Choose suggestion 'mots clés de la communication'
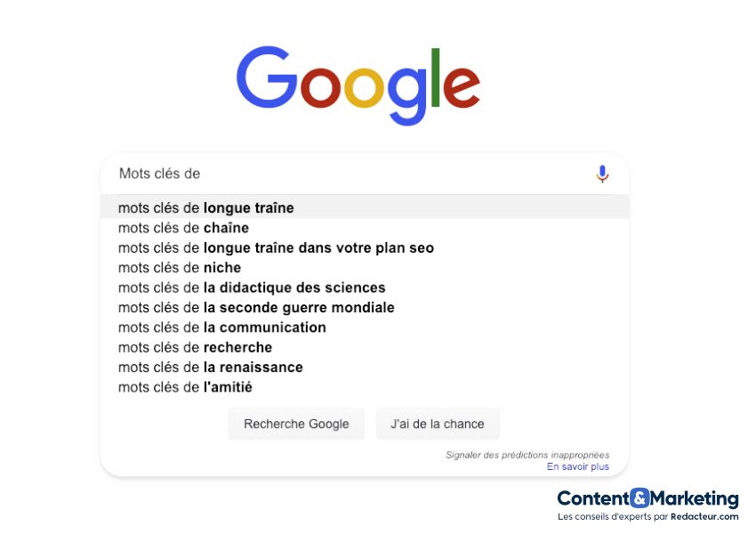This screenshot has width=756, height=534. 222,328
